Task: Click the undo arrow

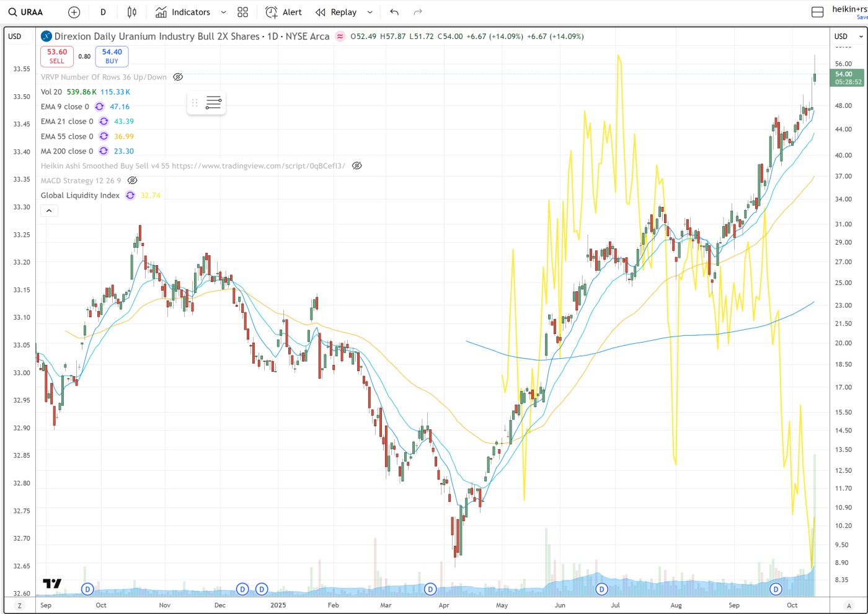Action: click(x=394, y=12)
